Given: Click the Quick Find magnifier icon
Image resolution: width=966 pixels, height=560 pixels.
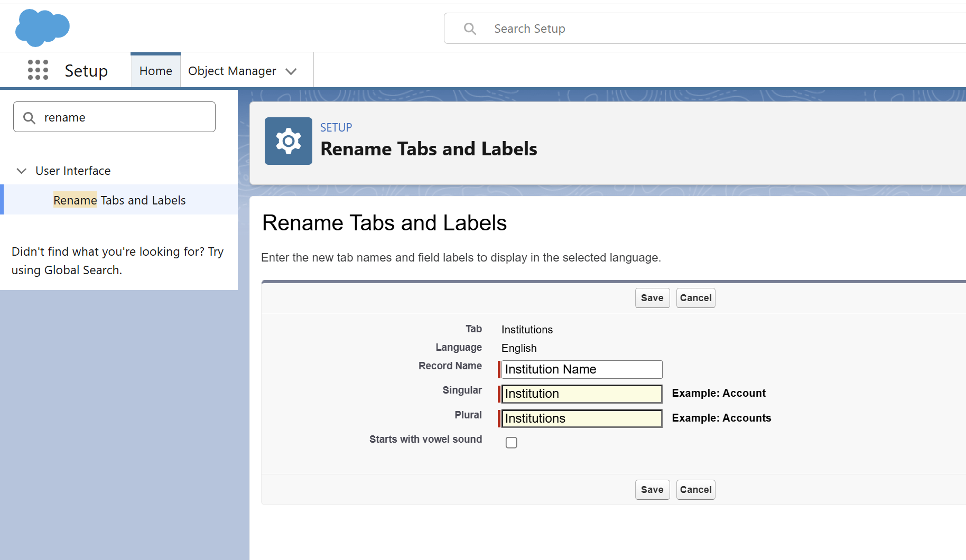Looking at the screenshot, I should coord(30,118).
